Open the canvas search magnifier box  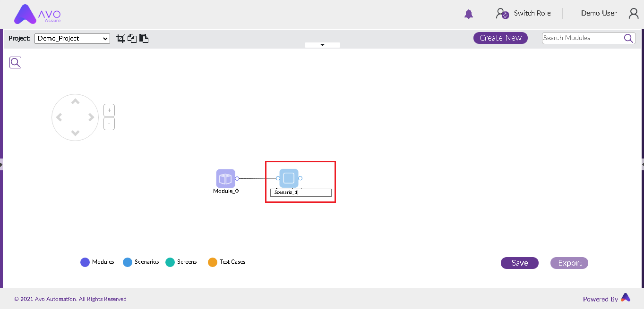coord(16,62)
